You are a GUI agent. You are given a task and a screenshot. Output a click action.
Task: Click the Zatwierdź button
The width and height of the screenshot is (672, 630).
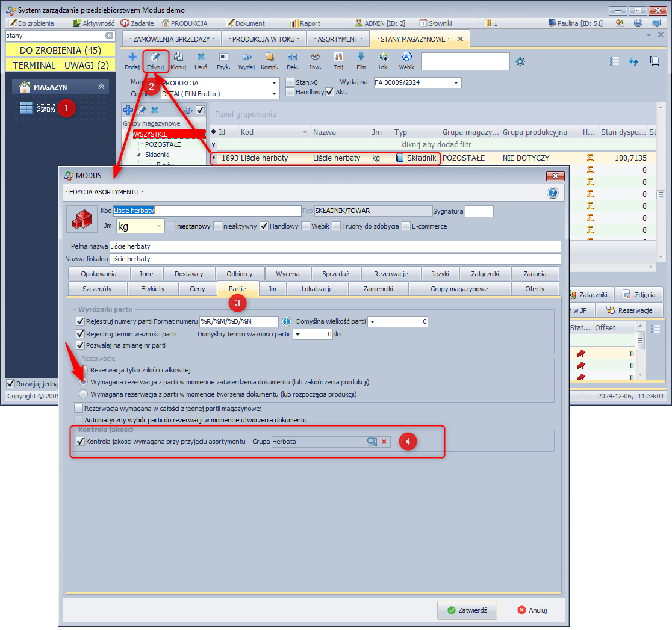click(467, 610)
